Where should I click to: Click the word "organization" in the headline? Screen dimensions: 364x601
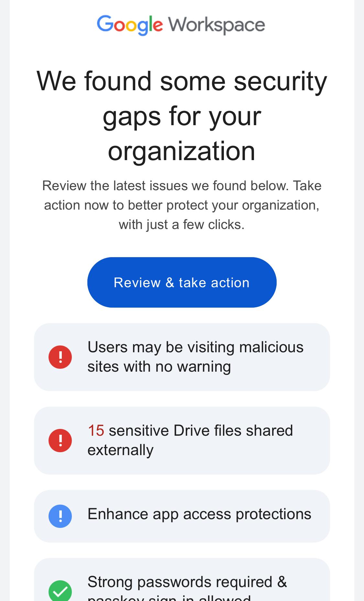click(182, 151)
